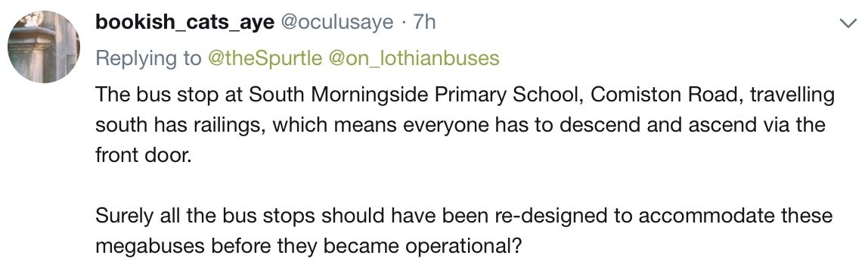Visit the @on_lothianbuses mention

point(414,58)
